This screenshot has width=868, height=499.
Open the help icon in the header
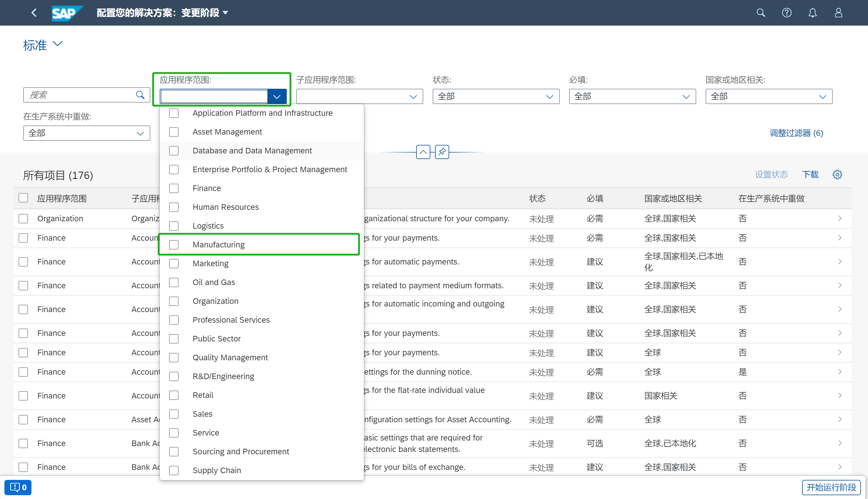(x=787, y=13)
